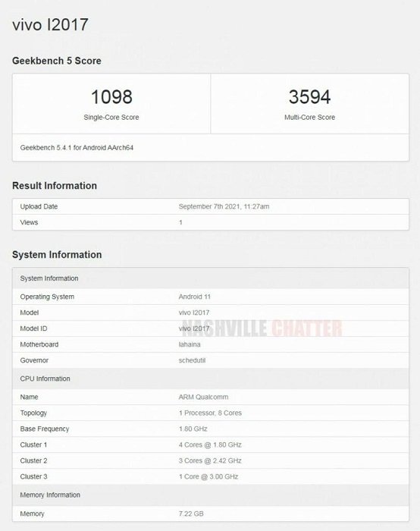420x531 pixels.
Task: Select the 'Geekbench 5 Score' heading
Action: [57, 61]
